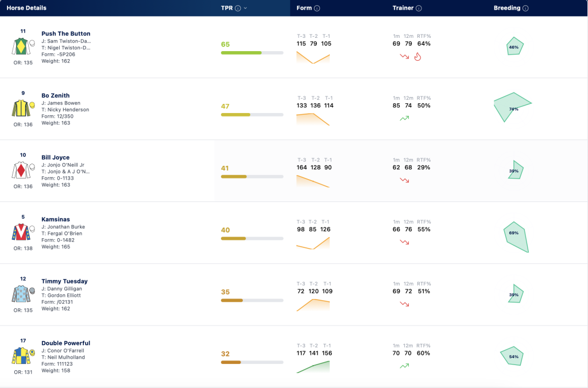Open the TPR sort dropdown chevron

(x=245, y=8)
